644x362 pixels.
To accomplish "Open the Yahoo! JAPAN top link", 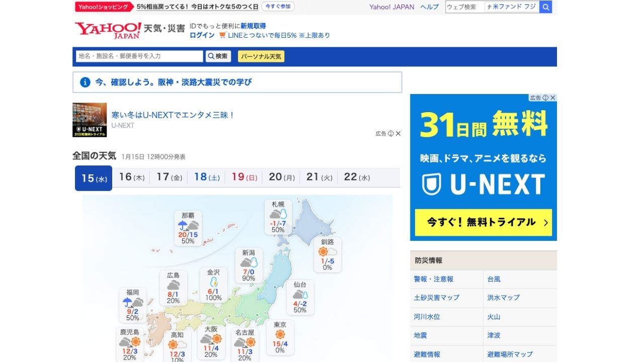I will [x=392, y=7].
